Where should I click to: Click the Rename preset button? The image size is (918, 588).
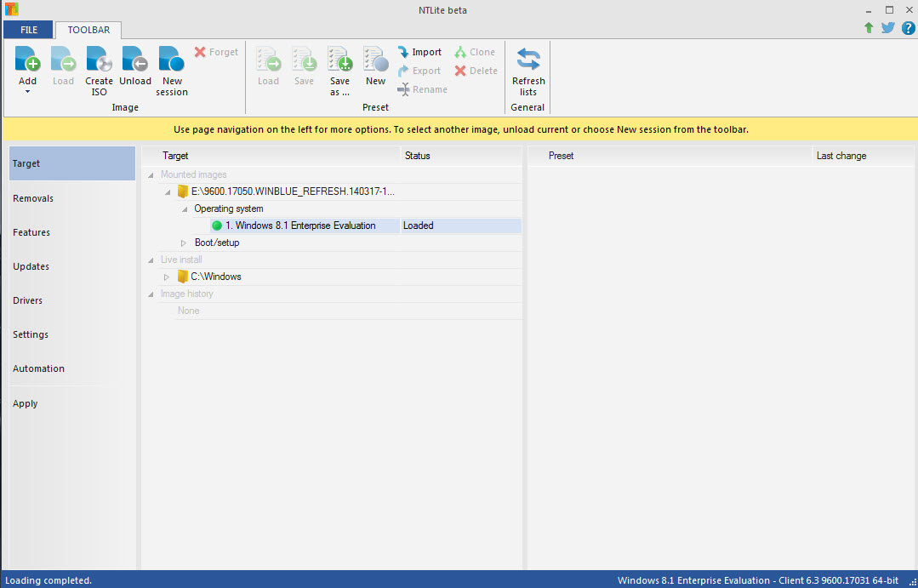(x=422, y=89)
